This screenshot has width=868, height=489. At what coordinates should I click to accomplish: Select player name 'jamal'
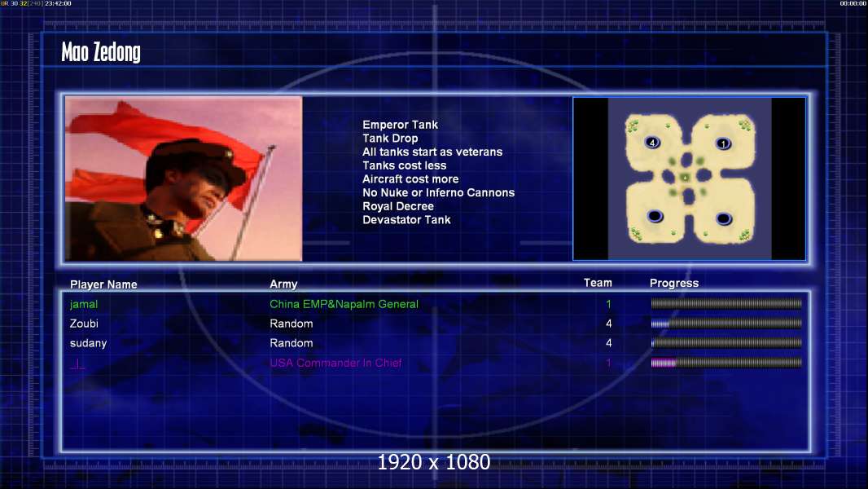(x=84, y=304)
